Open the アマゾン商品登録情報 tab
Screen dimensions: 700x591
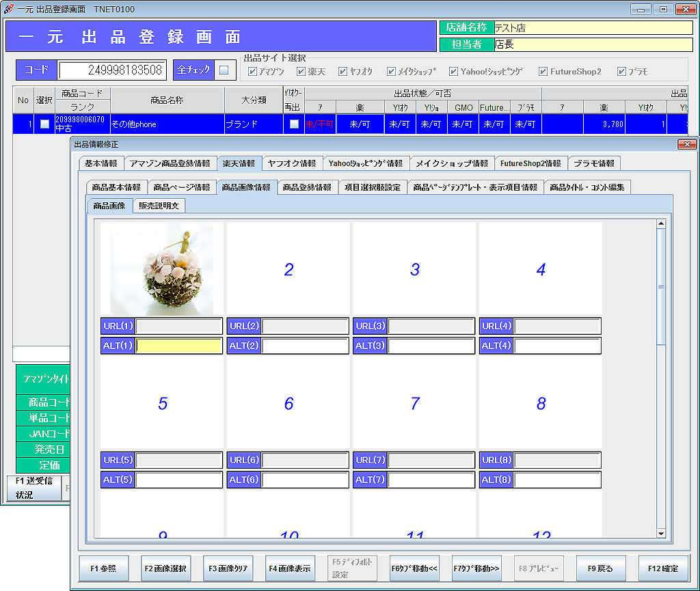click(x=170, y=163)
